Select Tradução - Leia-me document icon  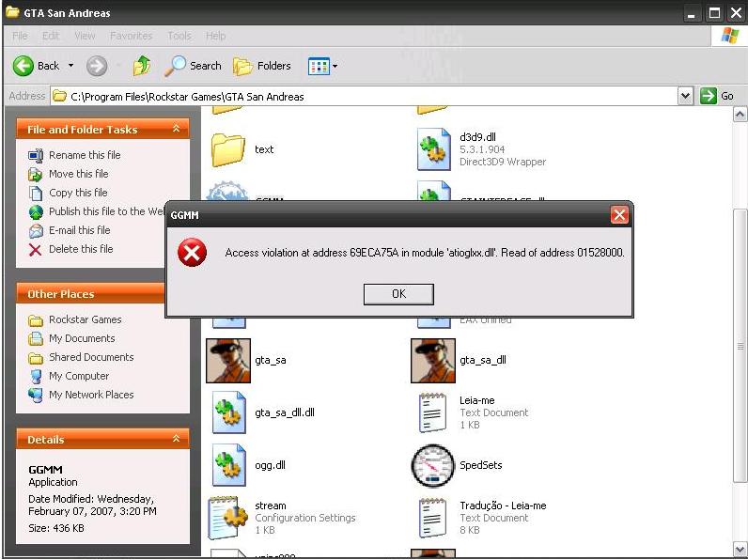click(x=432, y=518)
